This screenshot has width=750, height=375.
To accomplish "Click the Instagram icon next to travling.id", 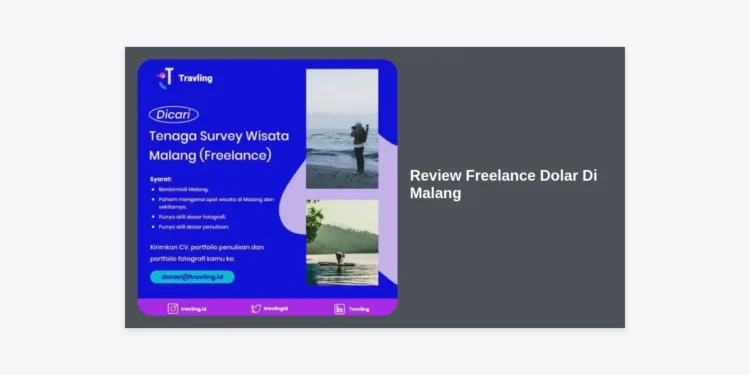I will pyautogui.click(x=173, y=309).
